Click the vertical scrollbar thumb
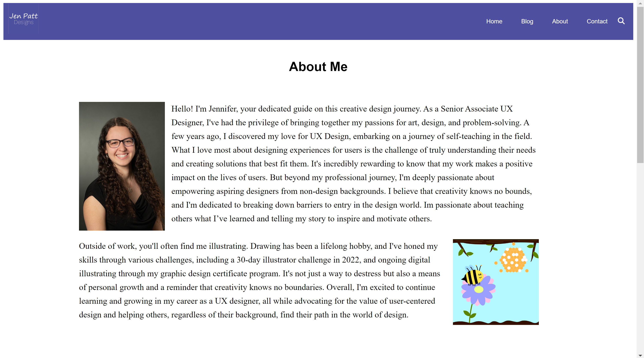Screen dimensions: 644x358 (640, 85)
